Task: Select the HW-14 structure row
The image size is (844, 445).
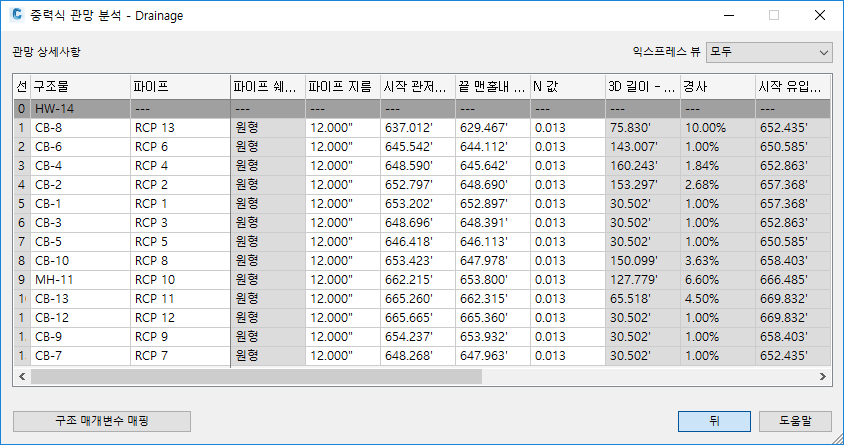Action: tap(422, 109)
